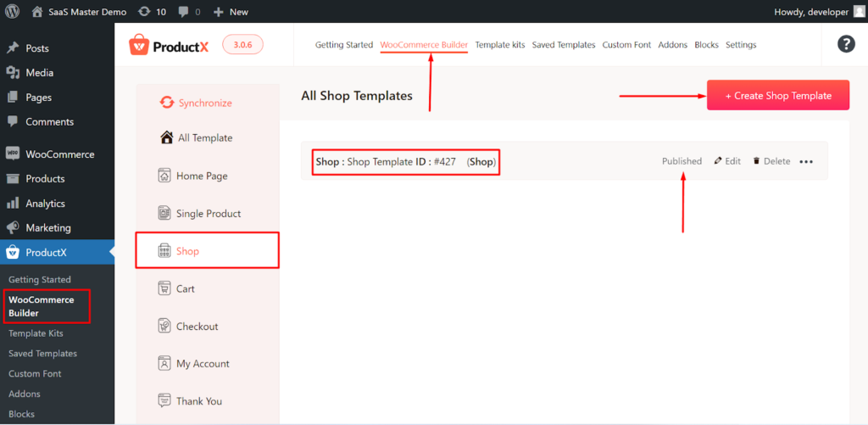868x425 pixels.
Task: Open the SaaS Master Demo site home icon
Action: (37, 12)
